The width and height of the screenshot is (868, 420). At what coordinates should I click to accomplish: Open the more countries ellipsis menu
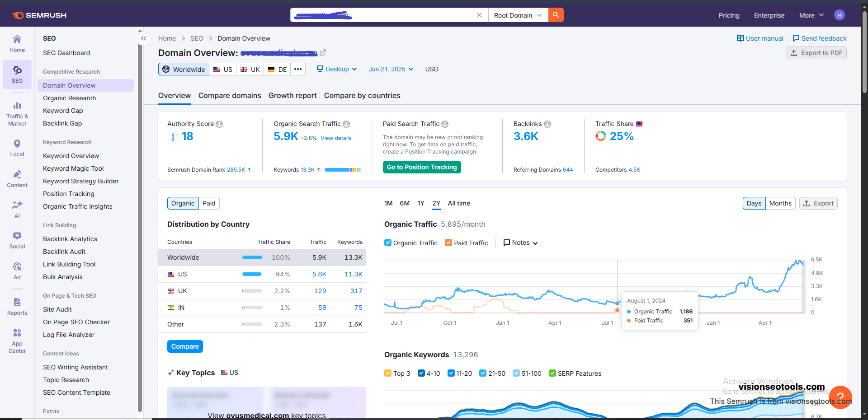[x=298, y=69]
